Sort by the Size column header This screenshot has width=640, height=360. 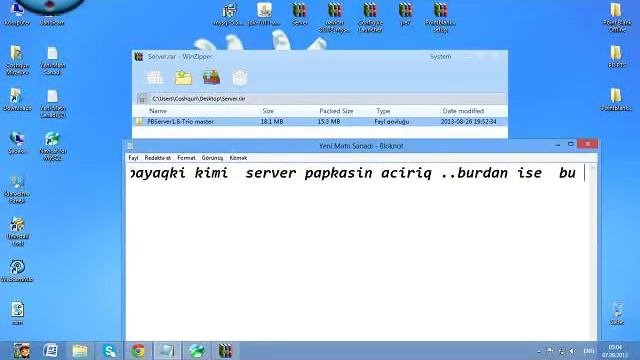(268, 111)
